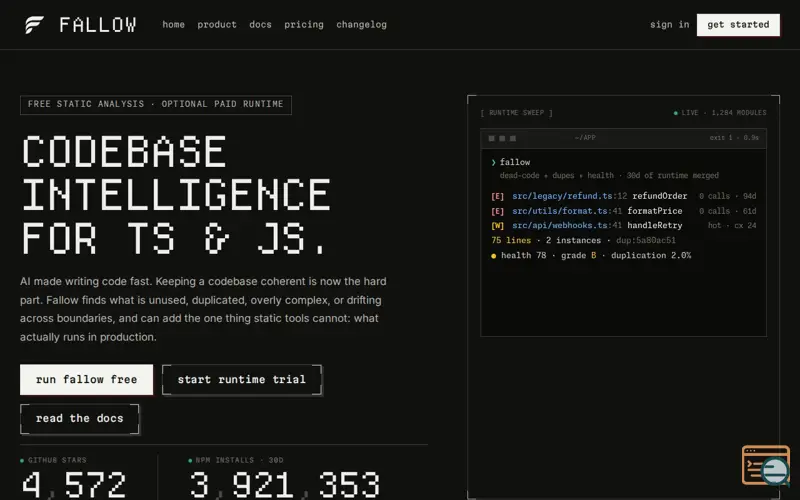This screenshot has height=500, width=800.
Task: Click the read the docs button
Action: point(80,419)
